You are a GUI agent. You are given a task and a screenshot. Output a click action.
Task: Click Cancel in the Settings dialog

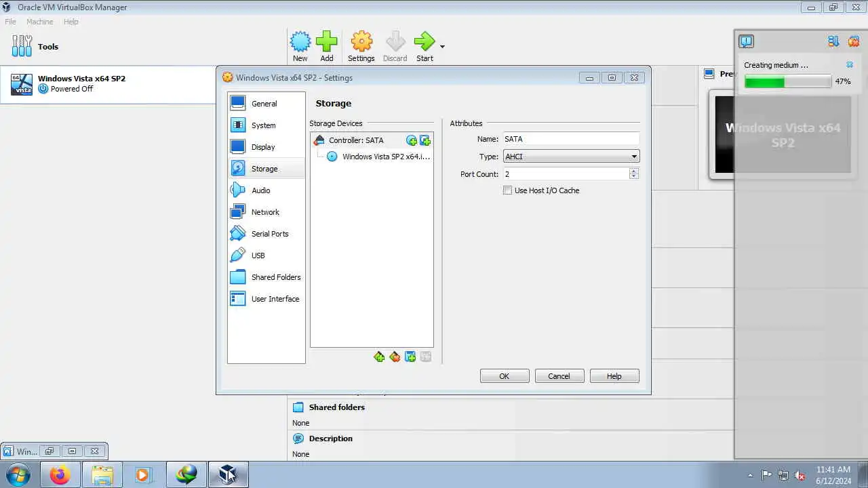559,376
